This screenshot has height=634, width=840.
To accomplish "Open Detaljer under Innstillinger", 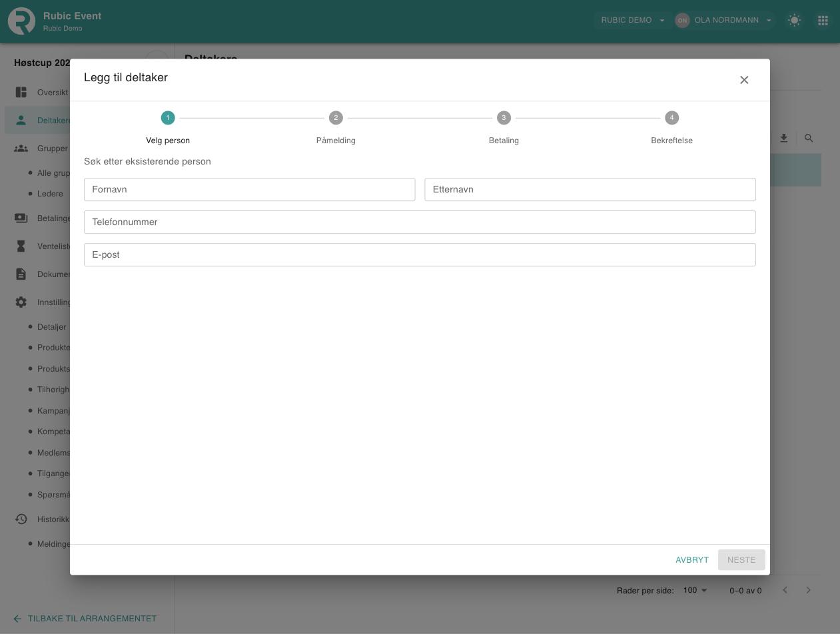I will [51, 327].
